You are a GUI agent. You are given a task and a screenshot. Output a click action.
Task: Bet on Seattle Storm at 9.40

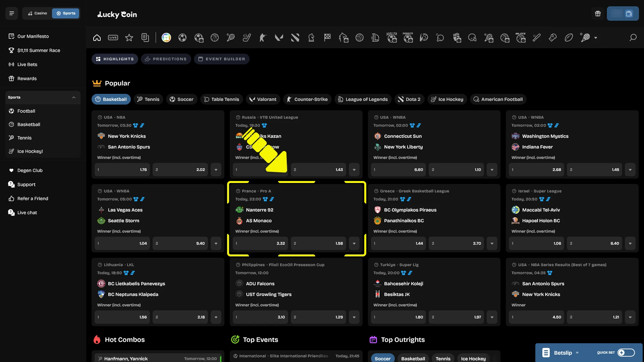click(x=180, y=243)
